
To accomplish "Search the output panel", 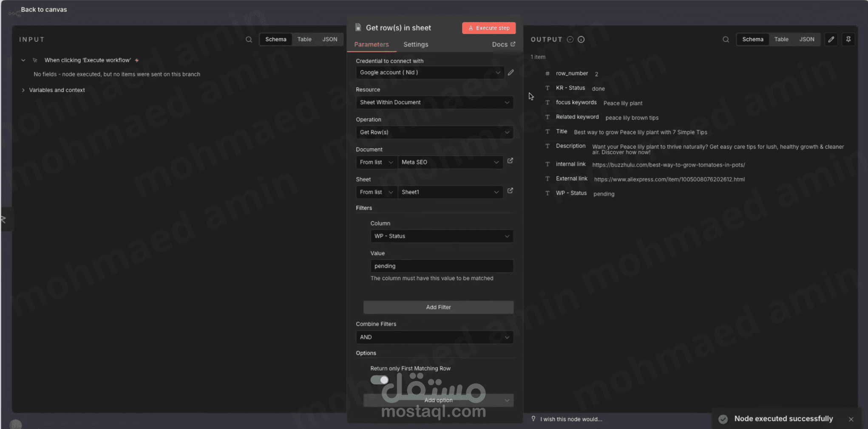I will [726, 40].
